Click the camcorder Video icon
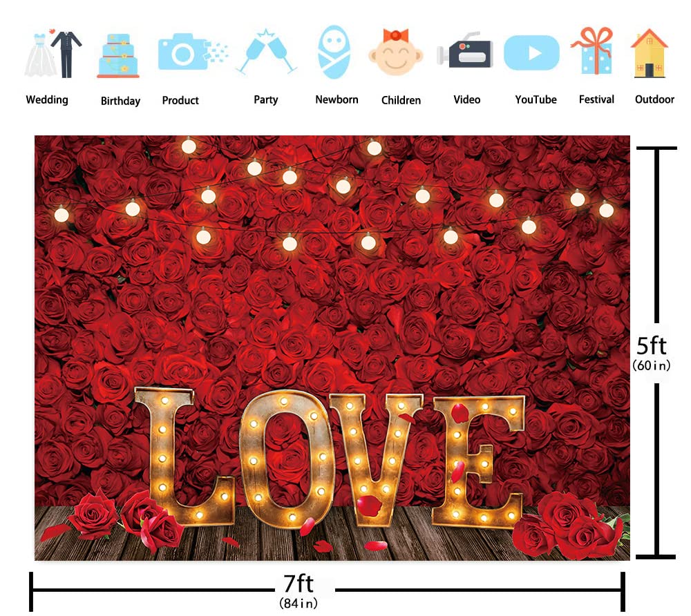This screenshot has height=616, width=691. (464, 50)
